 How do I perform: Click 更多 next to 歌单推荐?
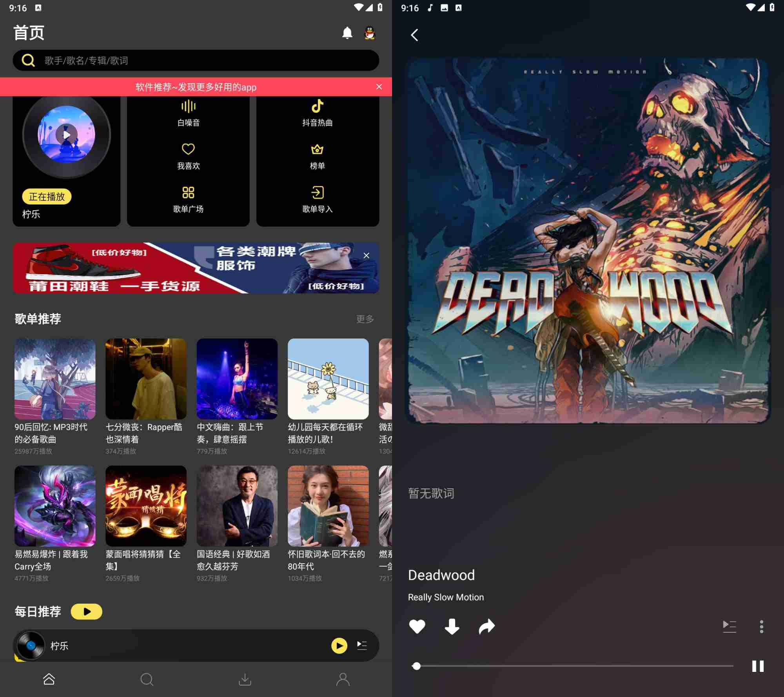[365, 319]
